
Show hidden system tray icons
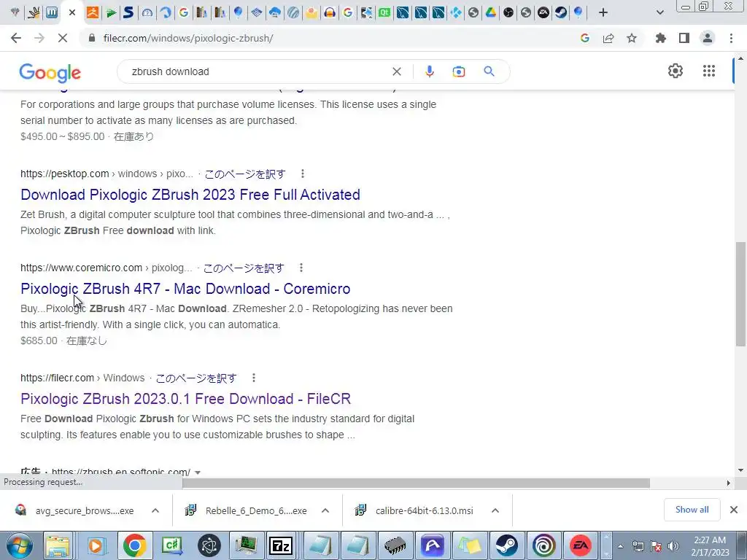click(620, 546)
